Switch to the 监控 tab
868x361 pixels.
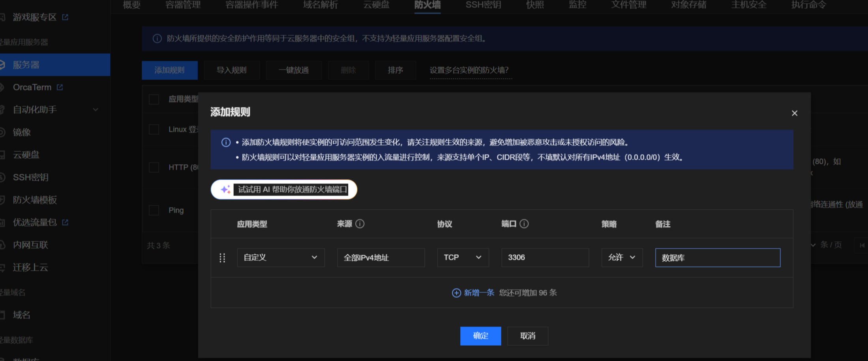tap(577, 5)
